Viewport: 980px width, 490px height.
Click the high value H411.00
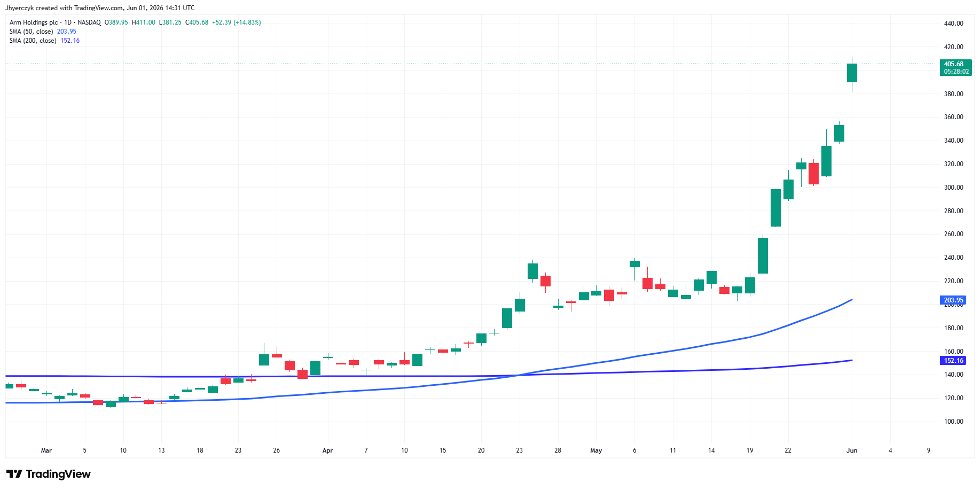click(x=144, y=22)
